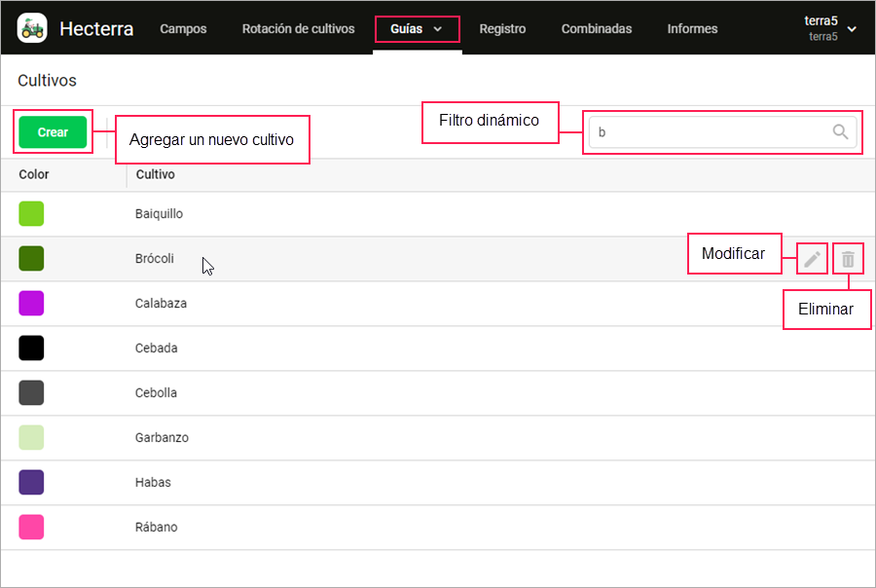Open the Campos menu item
Image resolution: width=876 pixels, height=588 pixels.
[x=183, y=29]
